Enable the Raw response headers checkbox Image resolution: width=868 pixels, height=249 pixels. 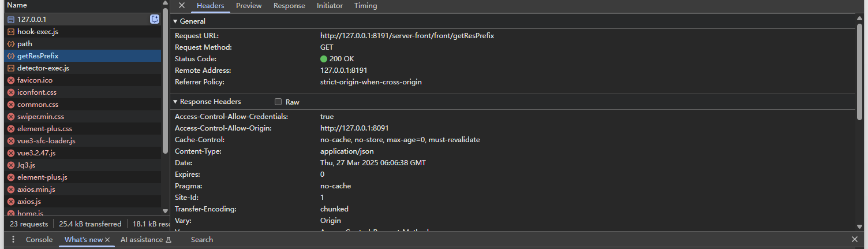pos(278,102)
